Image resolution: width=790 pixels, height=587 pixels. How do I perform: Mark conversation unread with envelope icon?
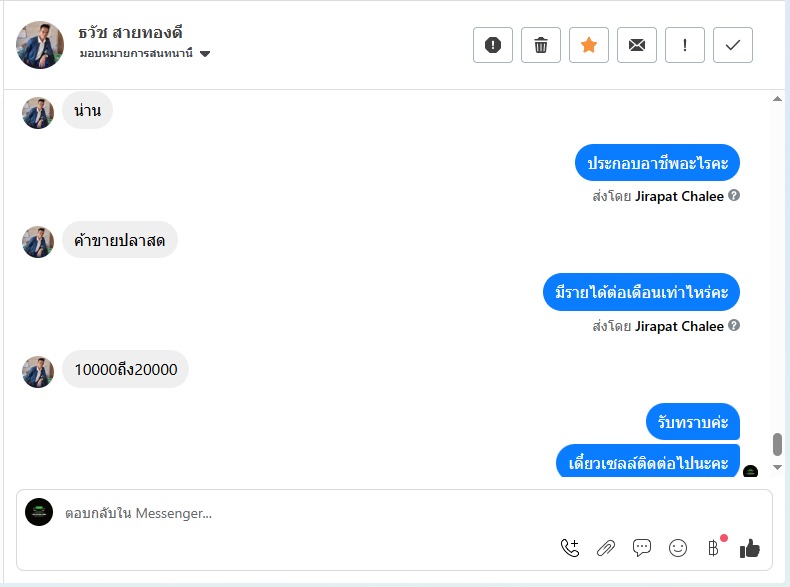pyautogui.click(x=637, y=45)
